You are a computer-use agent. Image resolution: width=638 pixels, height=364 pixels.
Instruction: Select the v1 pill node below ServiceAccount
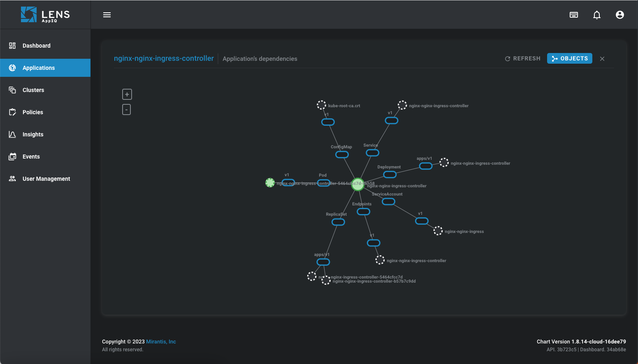tap(422, 221)
